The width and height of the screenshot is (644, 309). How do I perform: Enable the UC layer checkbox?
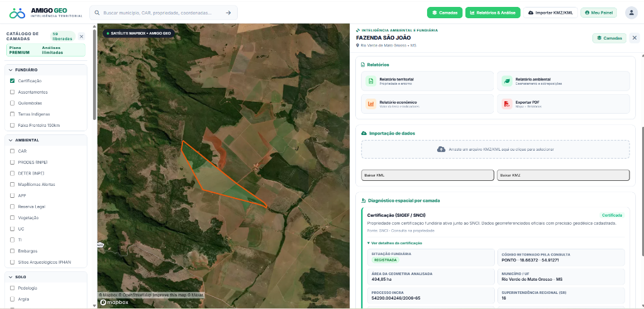(13, 229)
